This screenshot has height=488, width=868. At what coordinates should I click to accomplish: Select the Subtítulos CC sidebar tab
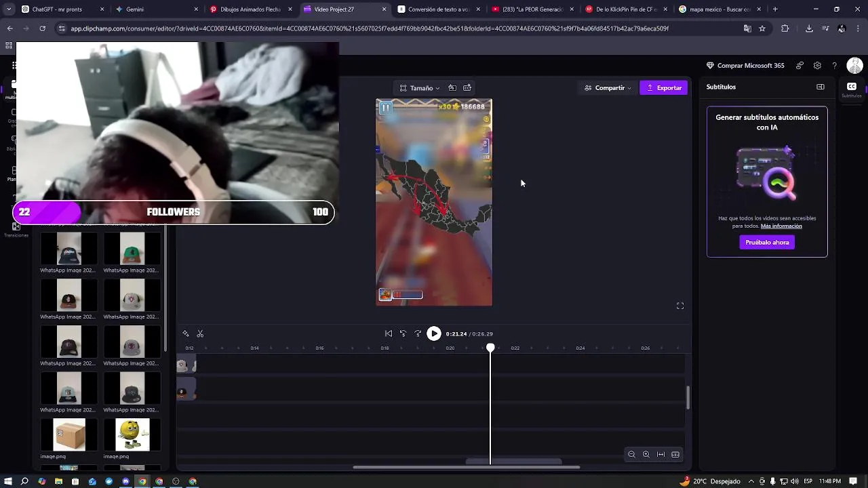click(x=852, y=89)
